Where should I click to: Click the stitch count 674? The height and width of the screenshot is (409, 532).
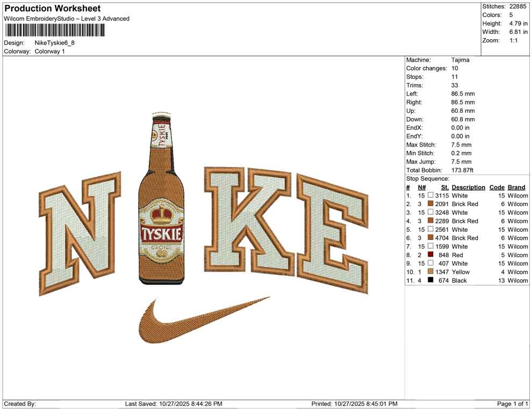point(444,280)
